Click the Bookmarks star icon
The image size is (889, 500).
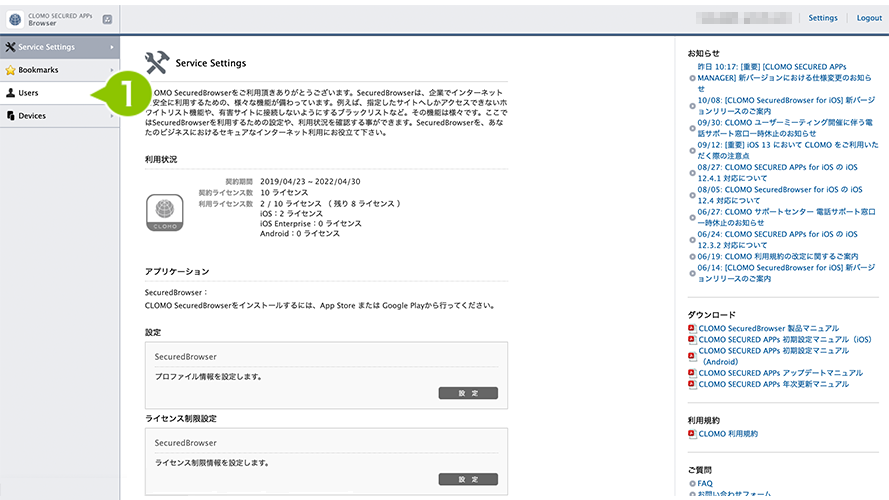tap(10, 70)
